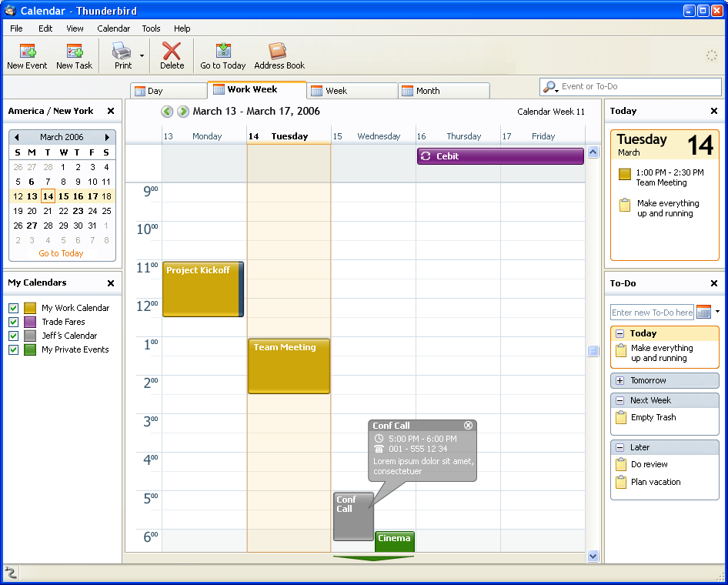Image resolution: width=728 pixels, height=585 pixels.
Task: Select the Conf Call event block
Action: (x=353, y=516)
